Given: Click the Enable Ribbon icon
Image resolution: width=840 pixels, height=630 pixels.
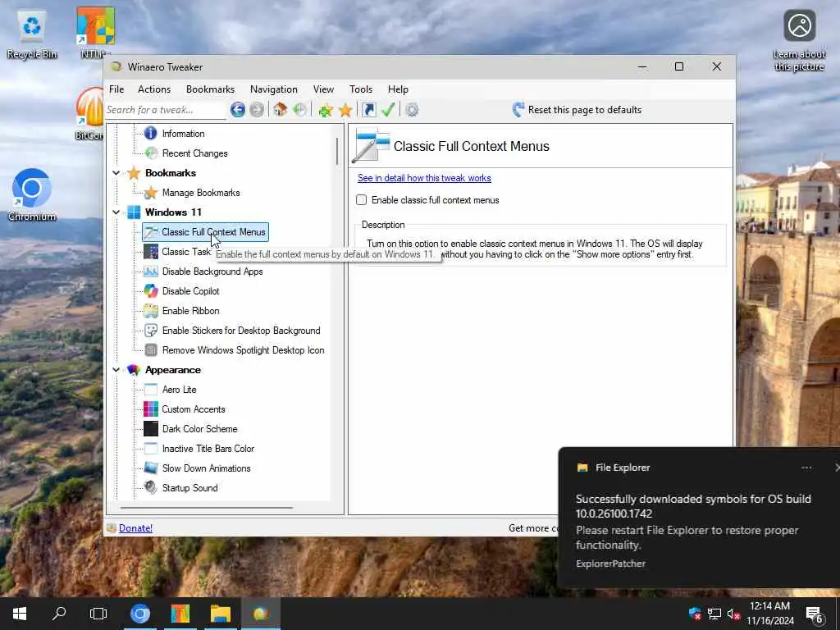Looking at the screenshot, I should point(151,311).
